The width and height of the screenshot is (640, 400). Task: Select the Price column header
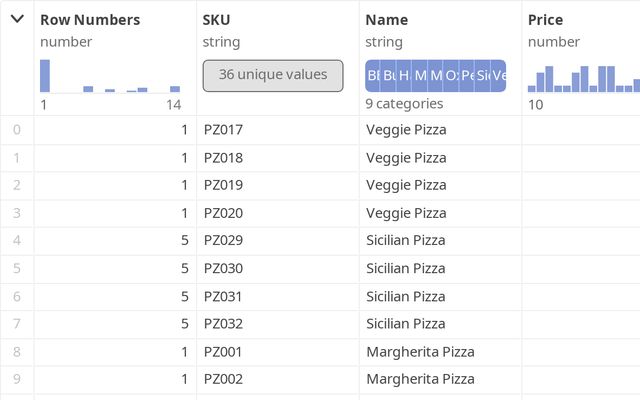coord(546,20)
